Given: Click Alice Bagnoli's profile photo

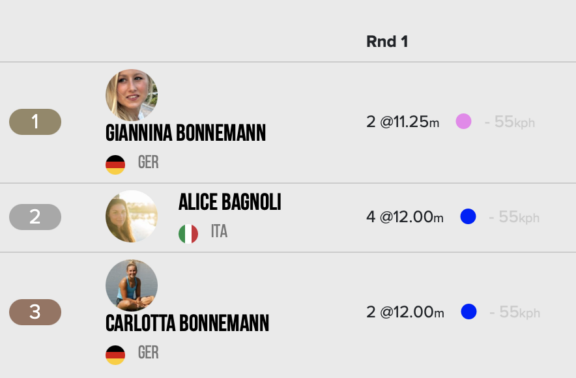Looking at the screenshot, I should (x=132, y=216).
